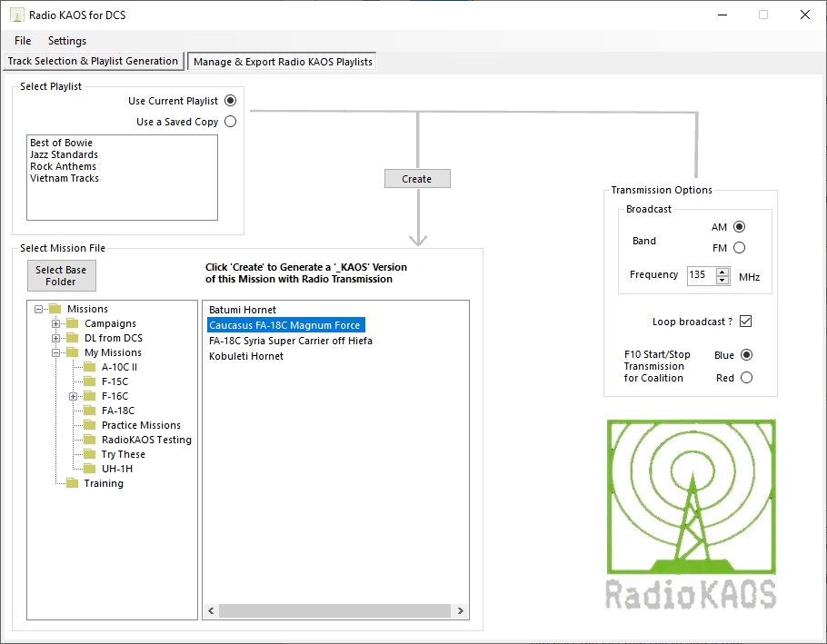This screenshot has height=644, width=827.
Task: Increase frequency with the up stepper arrow
Action: [x=722, y=271]
